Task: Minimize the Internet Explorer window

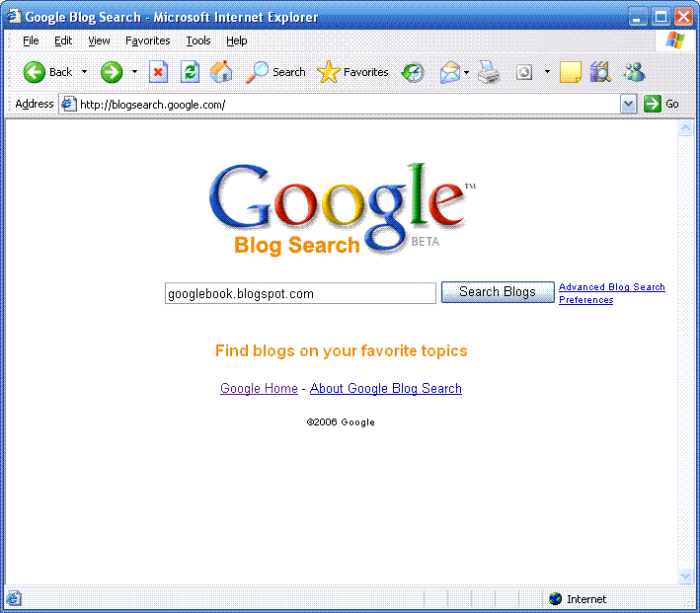Action: [x=637, y=17]
